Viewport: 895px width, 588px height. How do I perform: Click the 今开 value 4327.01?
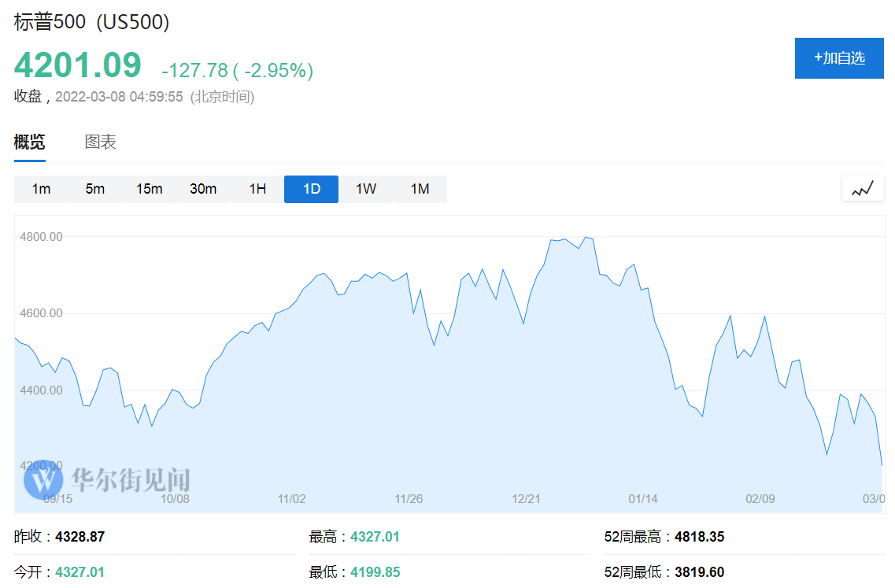pyautogui.click(x=80, y=572)
